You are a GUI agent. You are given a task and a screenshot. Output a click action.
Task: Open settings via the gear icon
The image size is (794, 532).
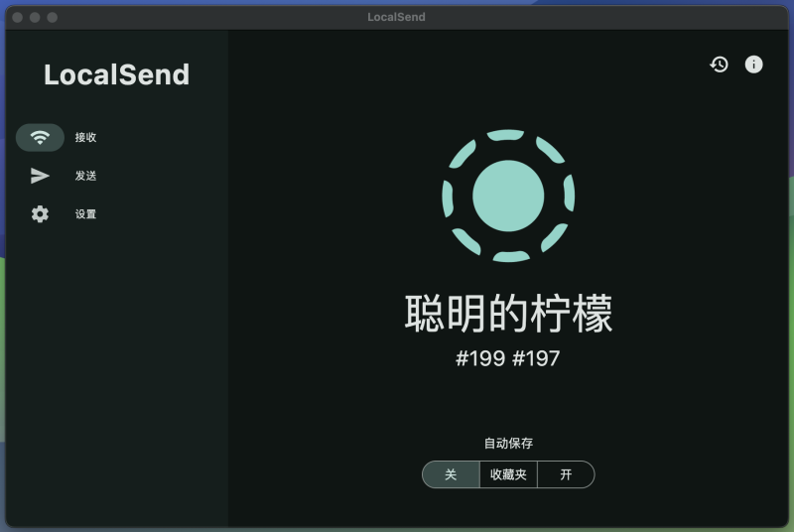(40, 214)
